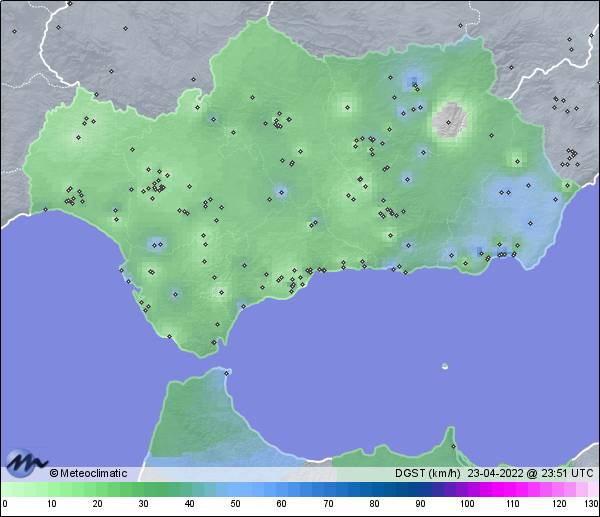Select the Alborán island station marker in the sea
The image size is (600, 517).
coord(445,367)
